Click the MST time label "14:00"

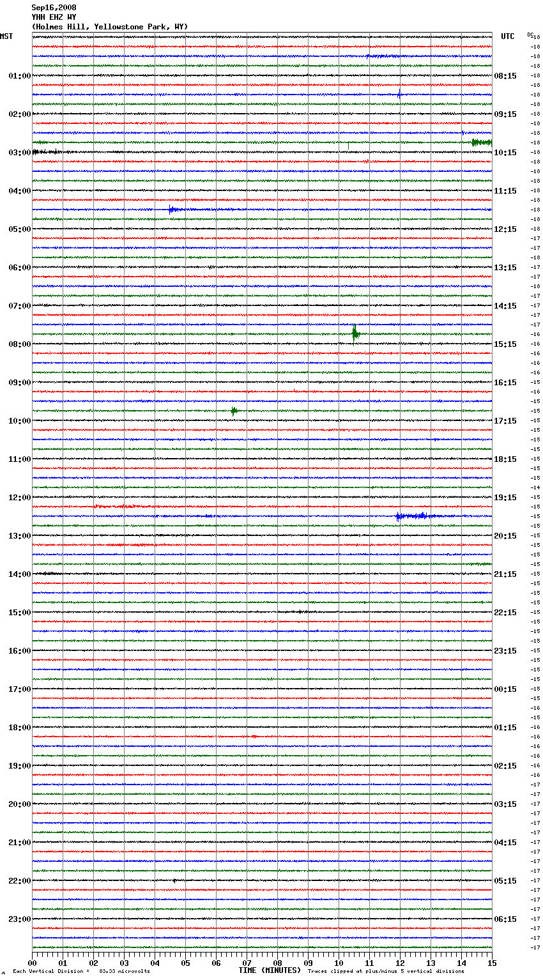20,574
